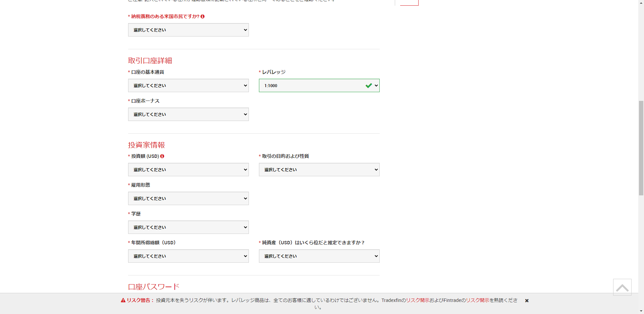Viewport: 644px width, 314px height.
Task: Click the page vertical scrollbar thumb
Action: (641, 147)
